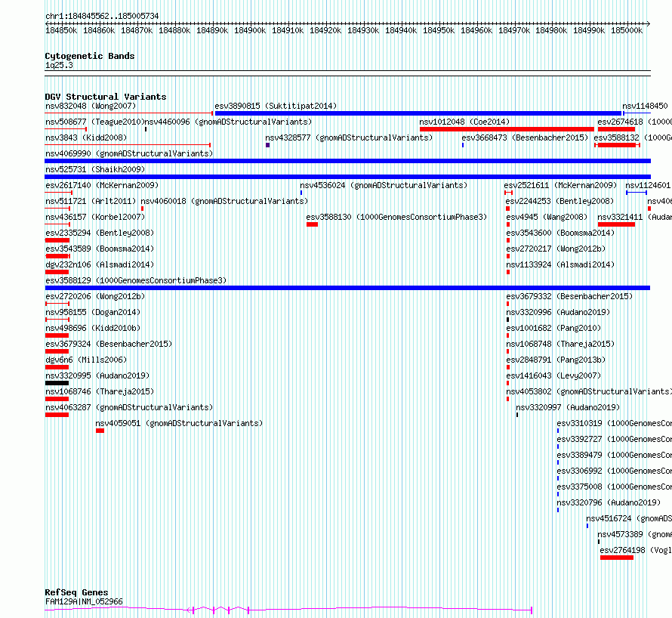Select esv3679324 (Besenbacher2015) label
This screenshot has height=618, width=672.
pos(109,344)
